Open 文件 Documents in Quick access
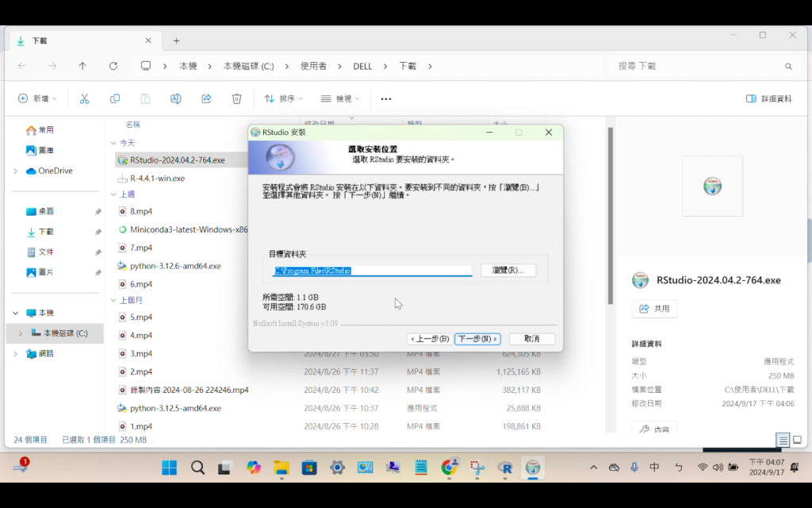Viewport: 812px width, 508px height. (x=40, y=252)
